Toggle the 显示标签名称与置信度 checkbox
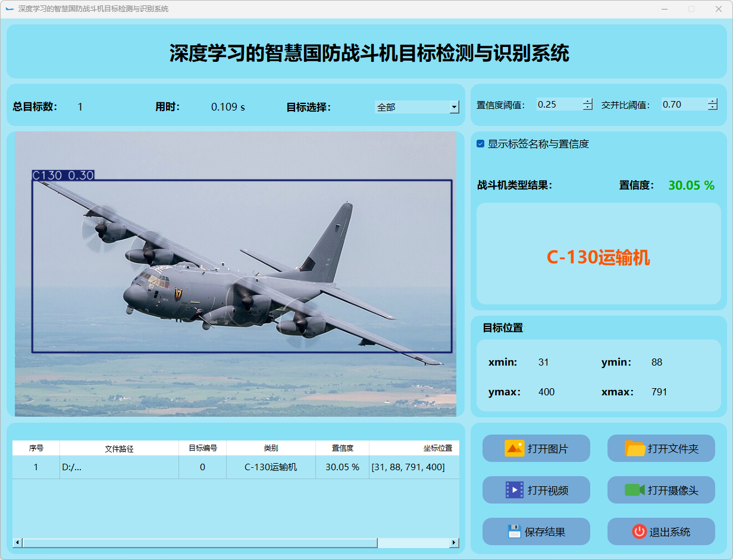Viewport: 733px width, 560px height. coord(481,144)
